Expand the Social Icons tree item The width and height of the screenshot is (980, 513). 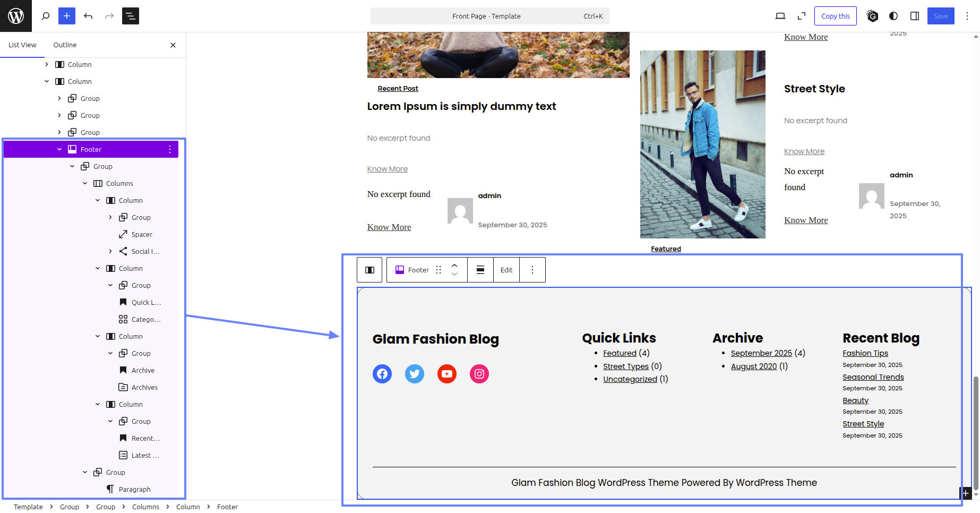[x=110, y=251]
